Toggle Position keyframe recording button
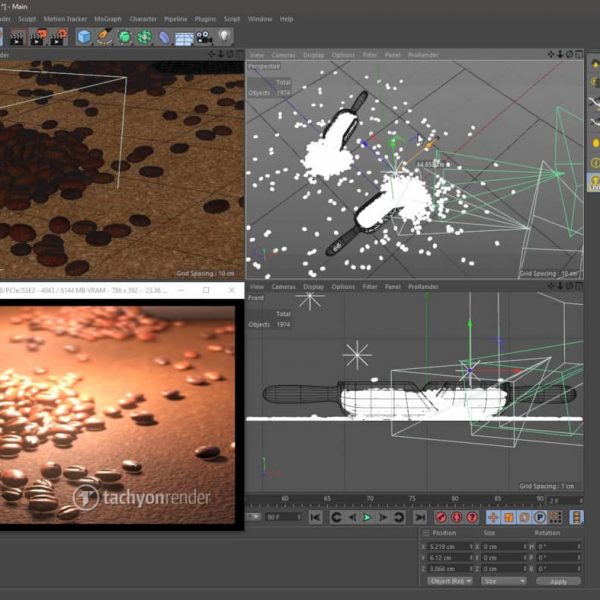600x600 pixels. tap(493, 517)
